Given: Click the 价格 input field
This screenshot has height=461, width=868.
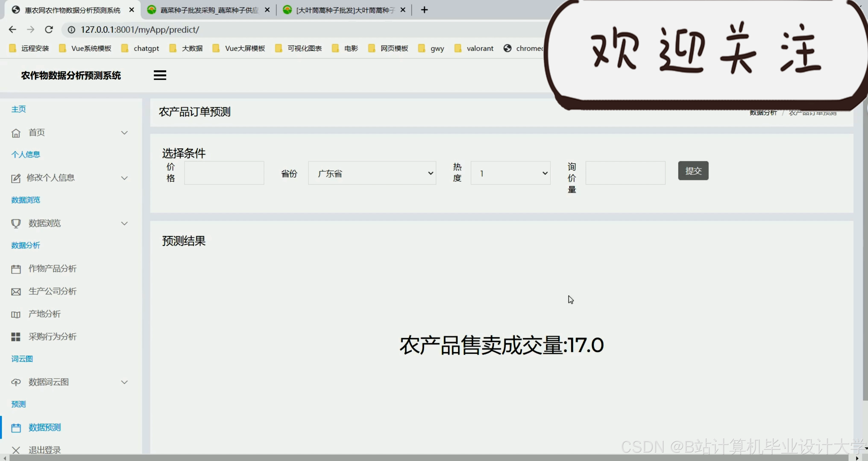Looking at the screenshot, I should 224,173.
